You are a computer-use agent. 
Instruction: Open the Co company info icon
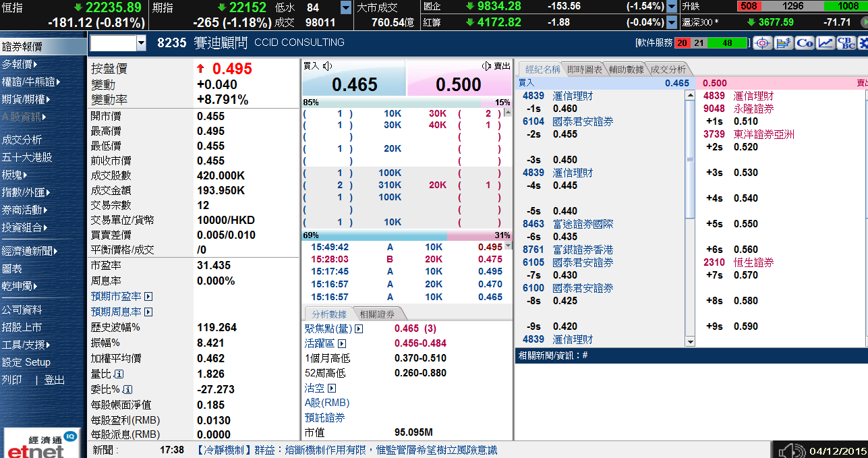(x=805, y=43)
